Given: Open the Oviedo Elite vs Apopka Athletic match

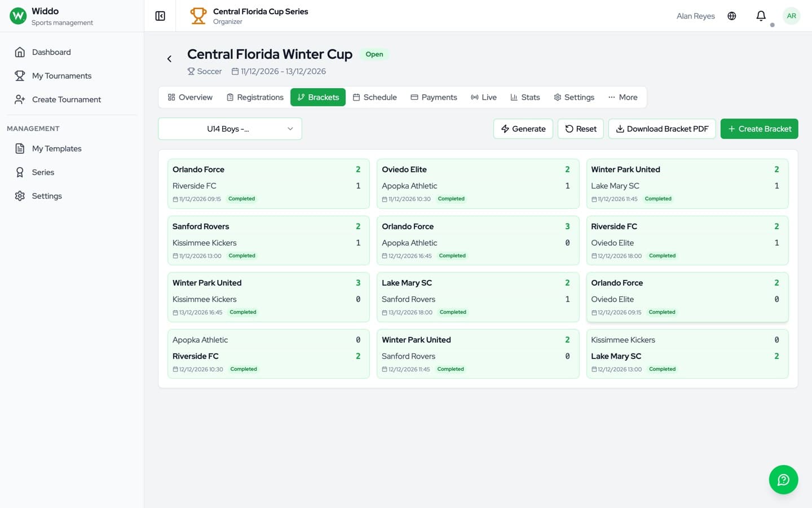Looking at the screenshot, I should click(478, 184).
